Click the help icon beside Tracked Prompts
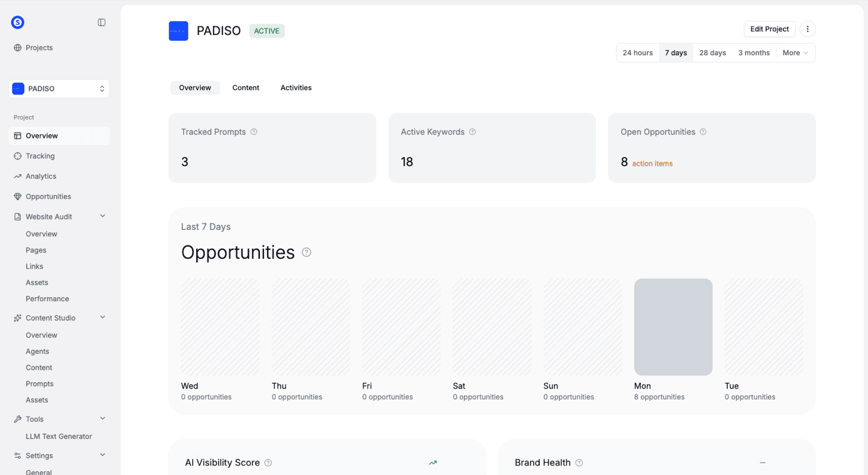Viewport: 868px width, 475px height. [x=254, y=132]
